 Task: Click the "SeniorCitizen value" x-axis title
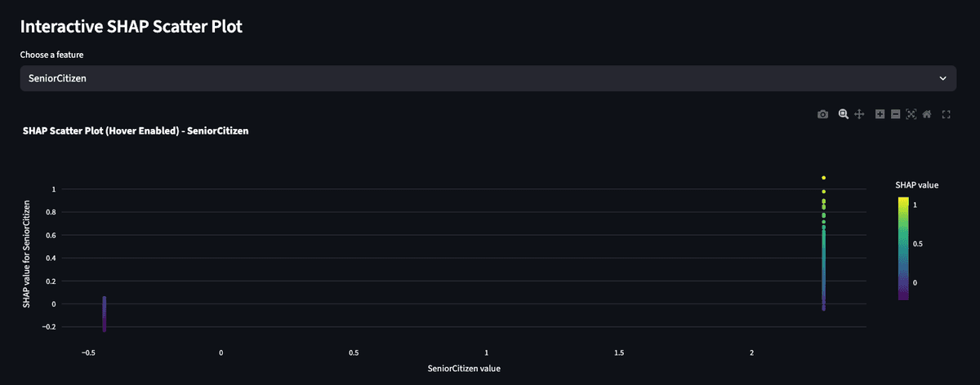(464, 369)
